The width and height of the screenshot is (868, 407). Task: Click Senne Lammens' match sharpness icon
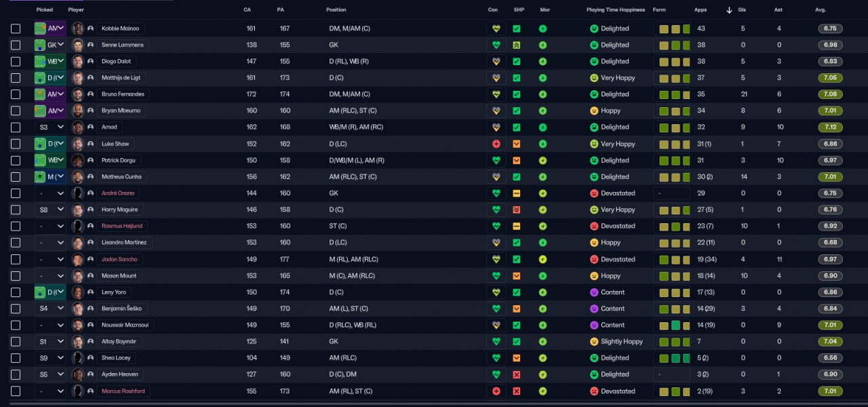[x=517, y=45]
